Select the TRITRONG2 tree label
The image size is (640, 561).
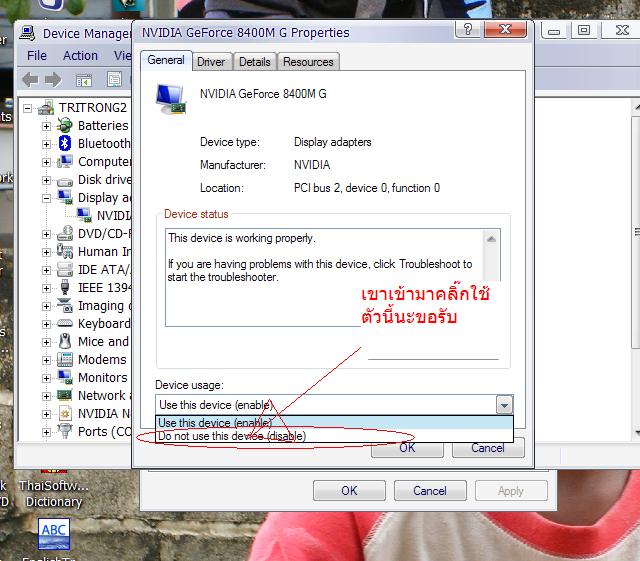pos(93,107)
